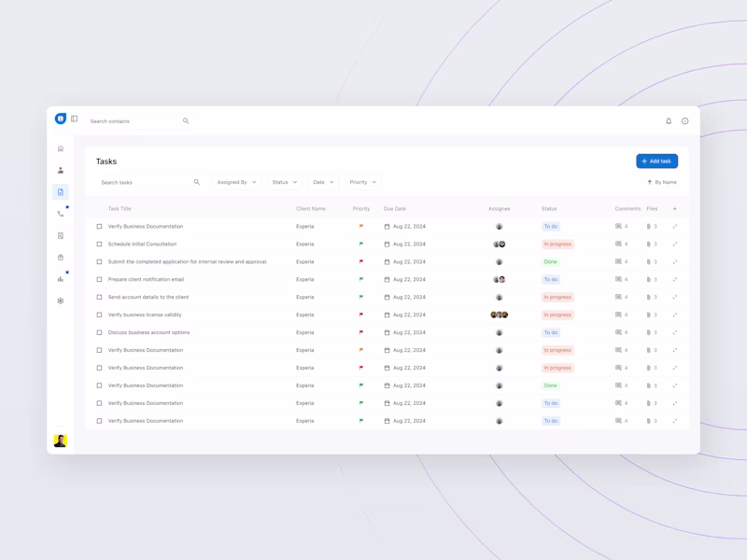Click the search tasks magnifier icon
This screenshot has width=747, height=560.
[197, 182]
